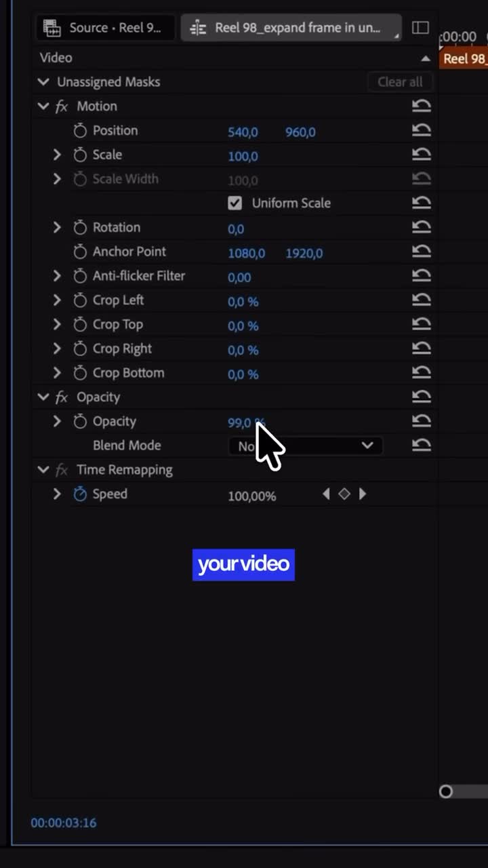Add keyframe diamond for Speed

(344, 494)
